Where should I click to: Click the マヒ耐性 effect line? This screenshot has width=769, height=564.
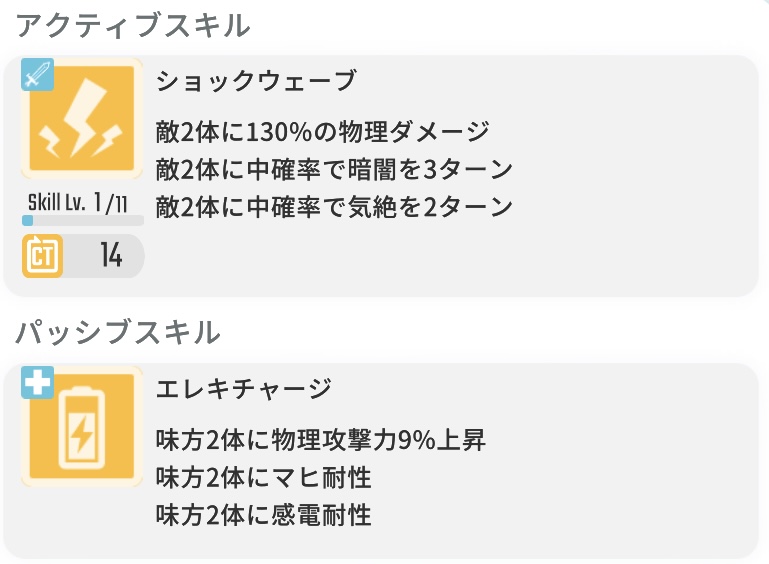tap(263, 477)
